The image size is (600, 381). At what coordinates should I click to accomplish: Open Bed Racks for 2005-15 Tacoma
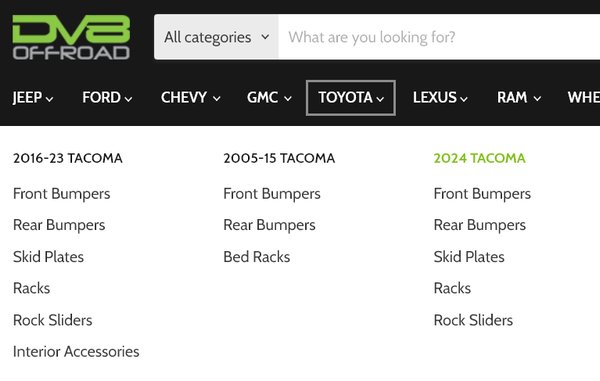[x=257, y=257]
